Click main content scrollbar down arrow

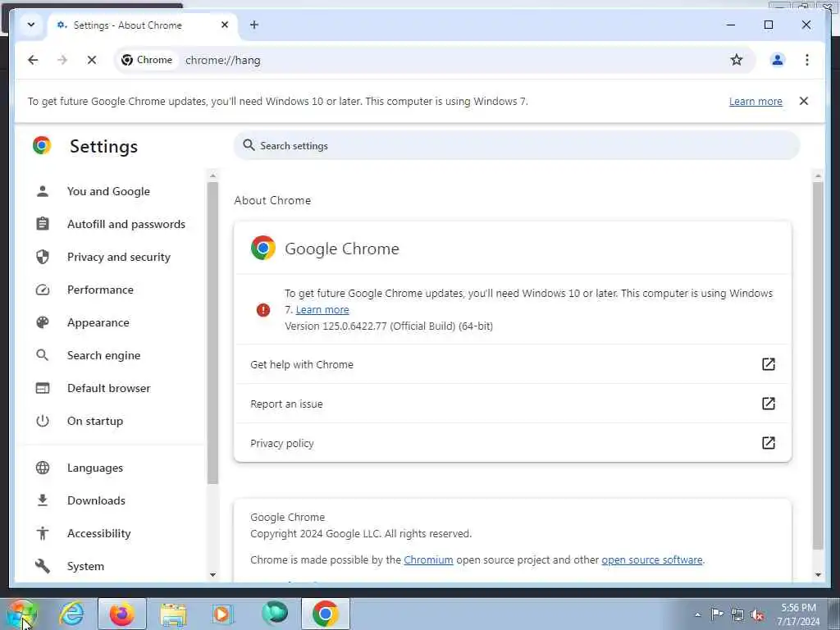[x=818, y=575]
